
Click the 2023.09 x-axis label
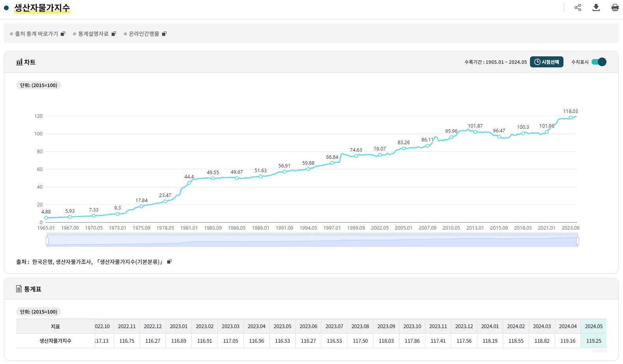click(571, 228)
